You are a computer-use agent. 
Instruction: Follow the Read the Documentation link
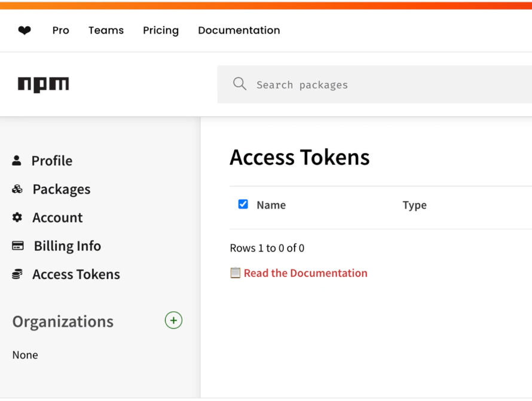click(x=305, y=273)
